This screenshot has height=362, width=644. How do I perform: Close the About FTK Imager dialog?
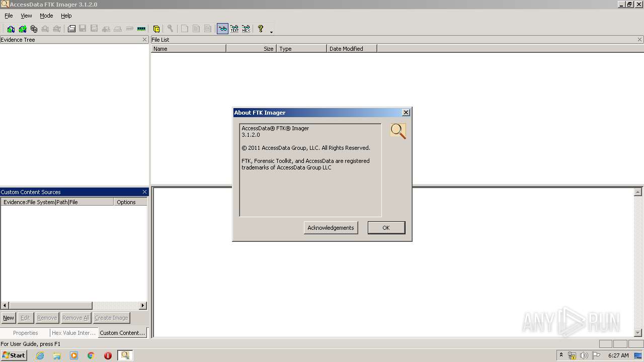(406, 113)
